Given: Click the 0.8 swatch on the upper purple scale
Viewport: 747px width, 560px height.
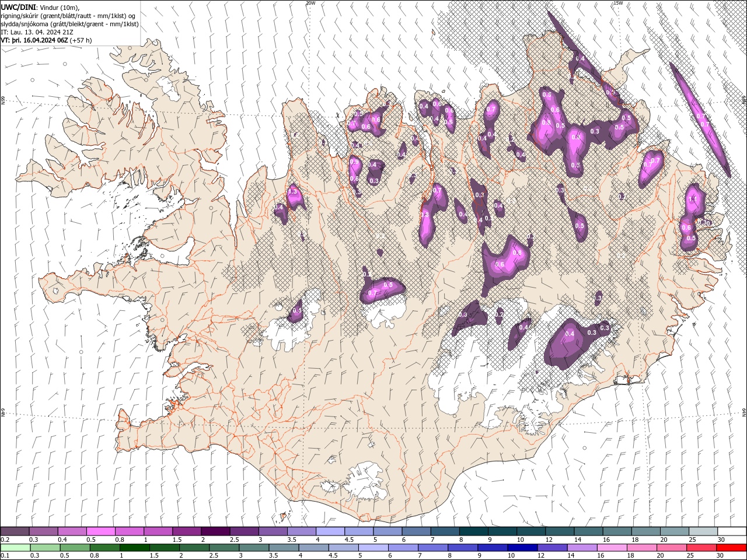Looking at the screenshot, I should click(130, 531).
